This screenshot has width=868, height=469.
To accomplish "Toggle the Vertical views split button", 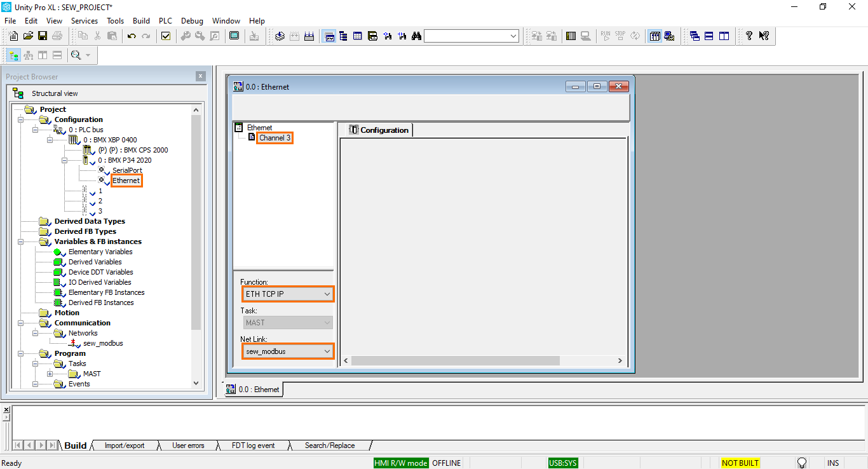I will (x=43, y=55).
